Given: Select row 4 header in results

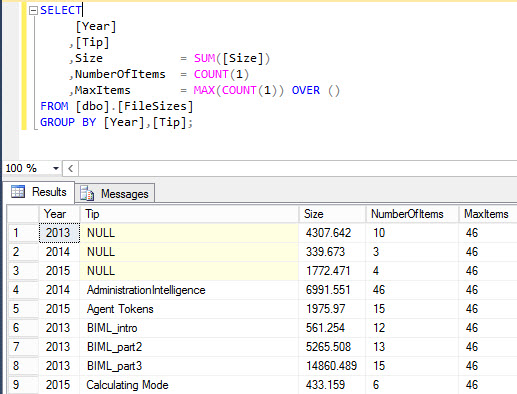Looking at the screenshot, I should (23, 290).
